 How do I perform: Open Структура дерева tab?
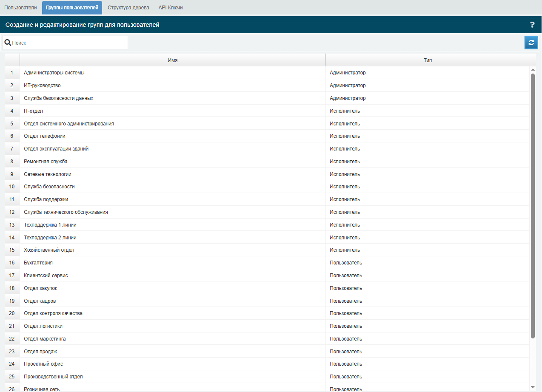(128, 8)
